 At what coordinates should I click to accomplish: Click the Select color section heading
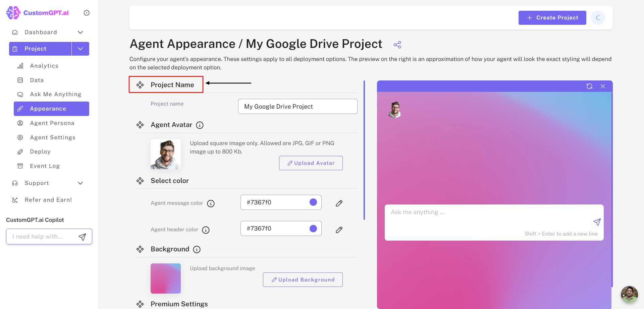[169, 181]
